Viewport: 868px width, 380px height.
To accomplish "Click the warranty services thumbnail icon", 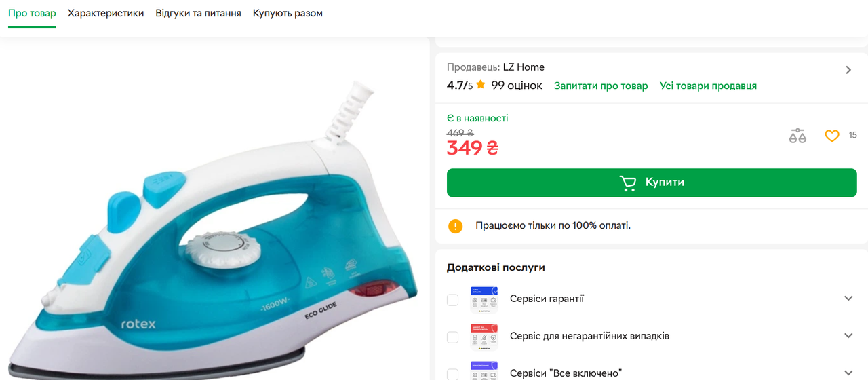I will click(x=484, y=299).
